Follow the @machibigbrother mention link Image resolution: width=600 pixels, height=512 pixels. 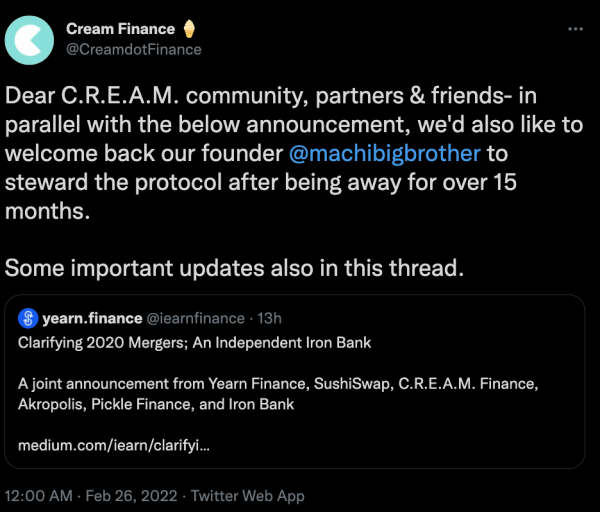[x=385, y=153]
